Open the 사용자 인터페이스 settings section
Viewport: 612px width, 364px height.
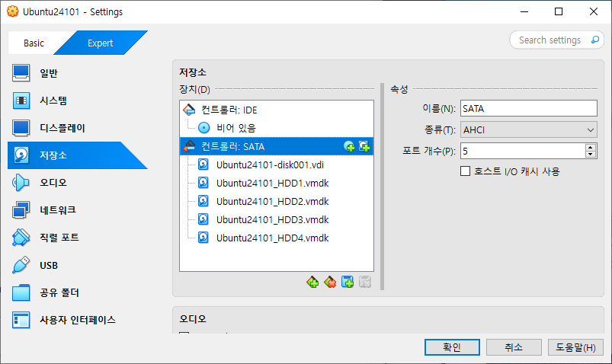[x=77, y=320]
